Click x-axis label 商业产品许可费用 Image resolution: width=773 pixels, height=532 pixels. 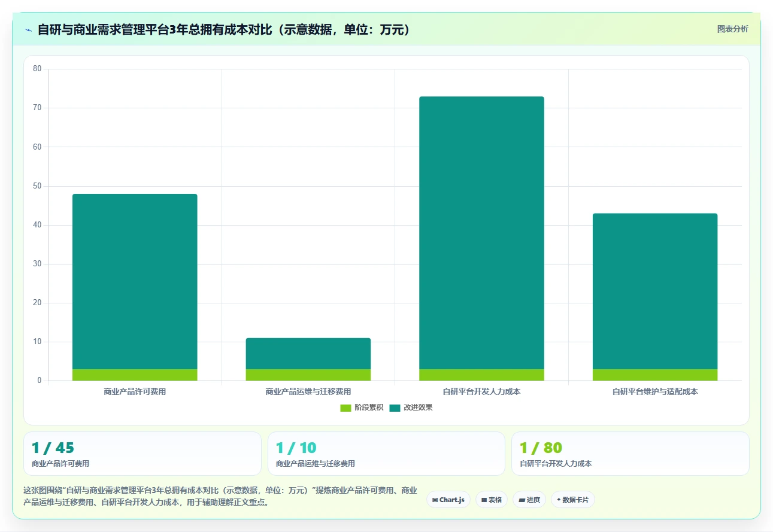[x=135, y=392]
